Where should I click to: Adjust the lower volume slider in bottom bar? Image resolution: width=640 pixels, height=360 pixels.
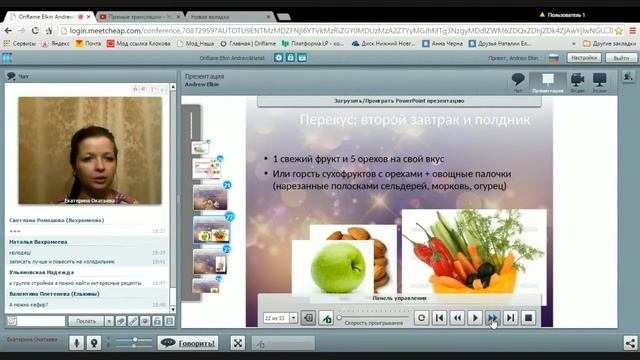pyautogui.click(x=133, y=346)
